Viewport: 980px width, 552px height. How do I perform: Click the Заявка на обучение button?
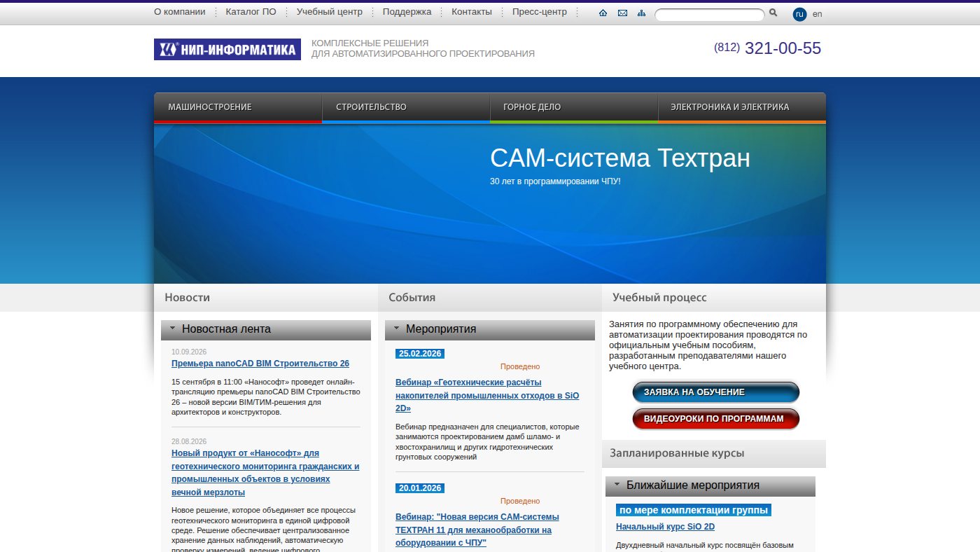coord(716,392)
